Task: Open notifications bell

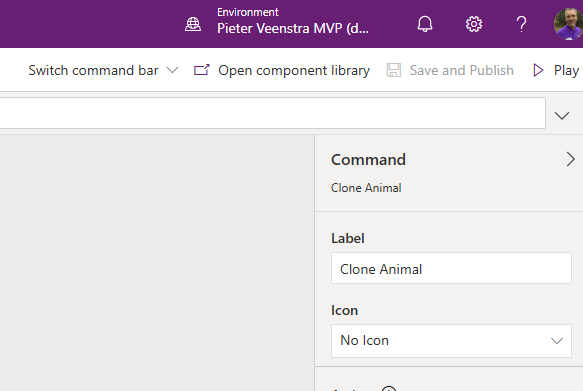Action: pos(425,25)
